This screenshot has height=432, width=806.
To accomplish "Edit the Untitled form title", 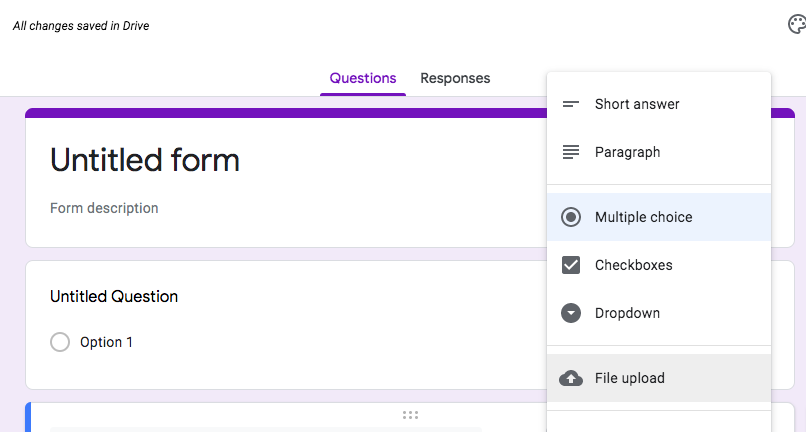I will click(145, 160).
